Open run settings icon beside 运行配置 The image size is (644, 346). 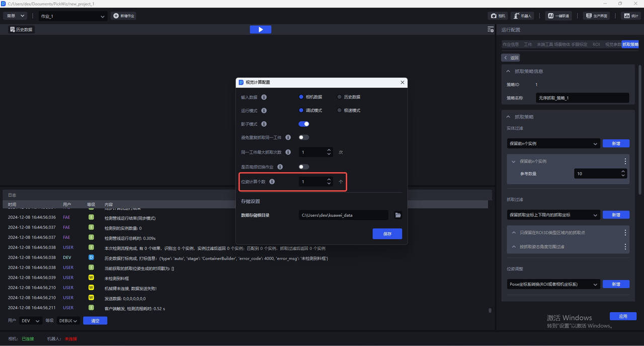tap(491, 30)
